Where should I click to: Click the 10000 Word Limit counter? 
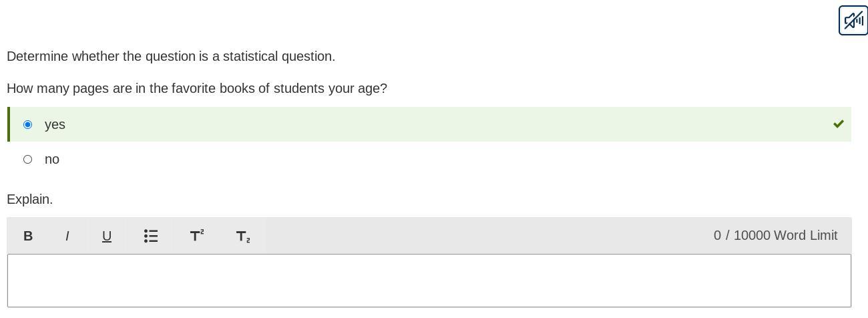click(775, 235)
